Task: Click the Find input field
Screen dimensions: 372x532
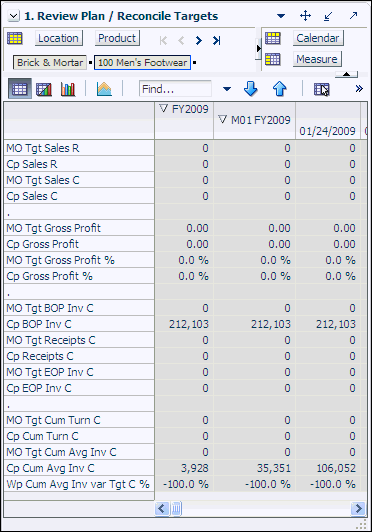Action: pos(175,89)
